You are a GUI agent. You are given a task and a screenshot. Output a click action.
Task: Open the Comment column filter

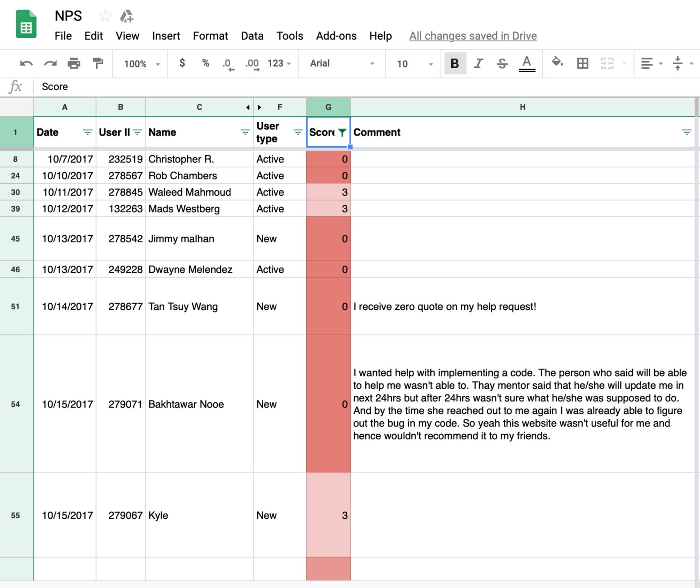pos(687,132)
